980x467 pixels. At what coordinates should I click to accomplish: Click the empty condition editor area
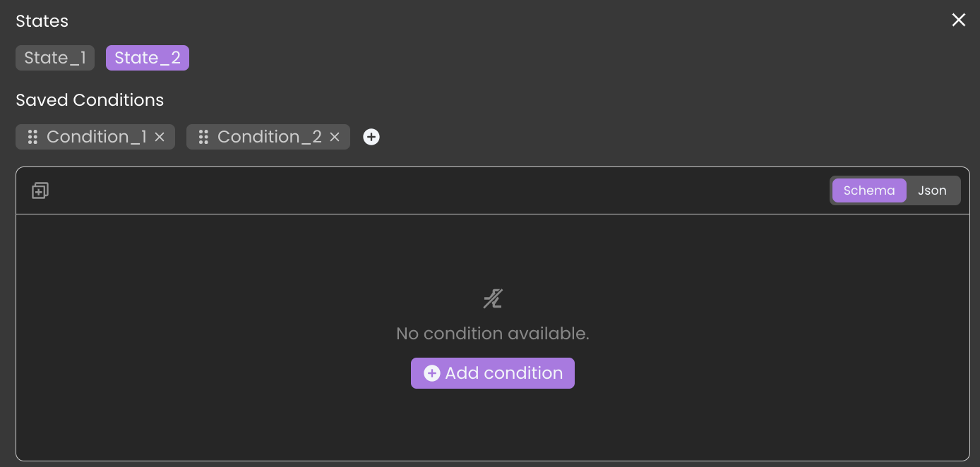[x=493, y=337]
